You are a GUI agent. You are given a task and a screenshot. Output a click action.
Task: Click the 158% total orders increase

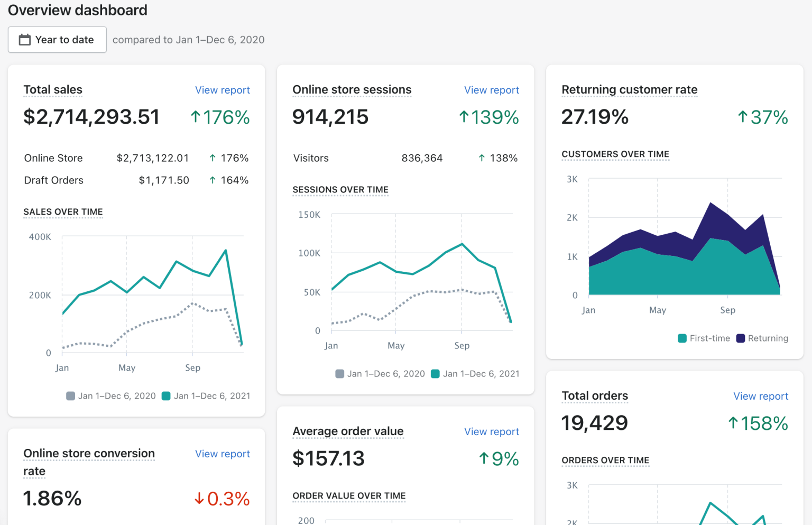758,423
